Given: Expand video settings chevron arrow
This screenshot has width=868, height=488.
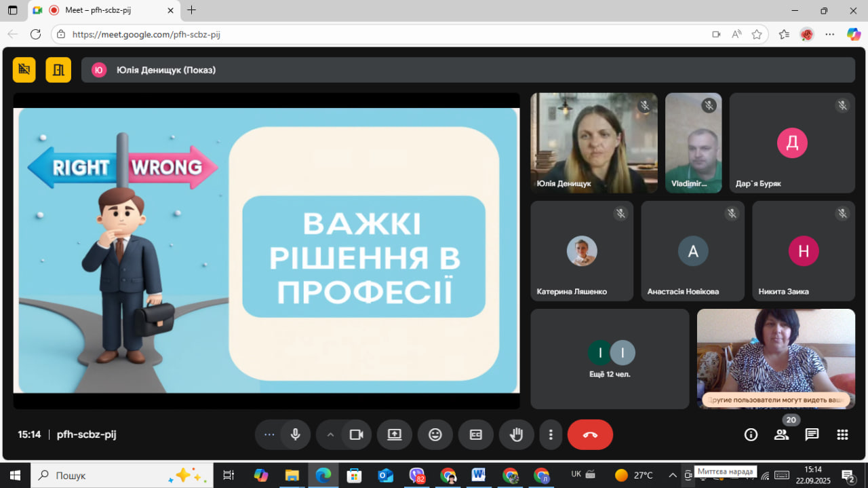Looking at the screenshot, I should [x=330, y=434].
